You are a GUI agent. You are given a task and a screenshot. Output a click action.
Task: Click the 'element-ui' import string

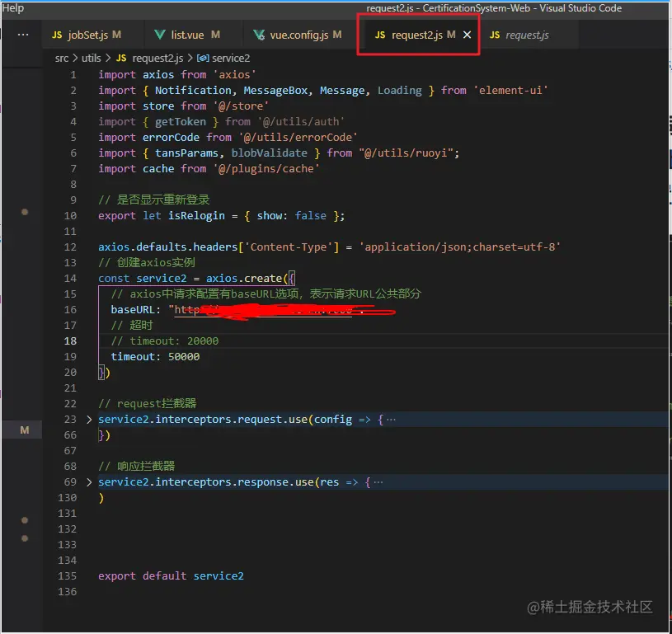(510, 91)
